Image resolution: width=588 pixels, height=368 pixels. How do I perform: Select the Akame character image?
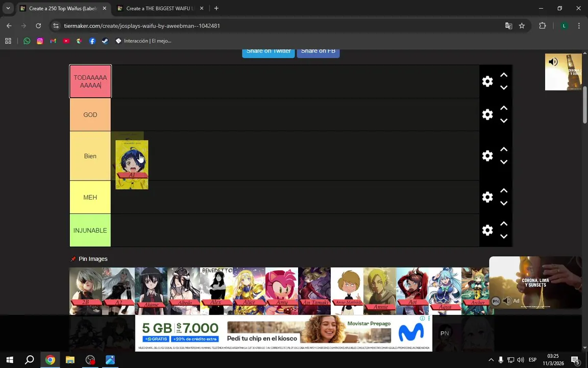click(x=151, y=291)
